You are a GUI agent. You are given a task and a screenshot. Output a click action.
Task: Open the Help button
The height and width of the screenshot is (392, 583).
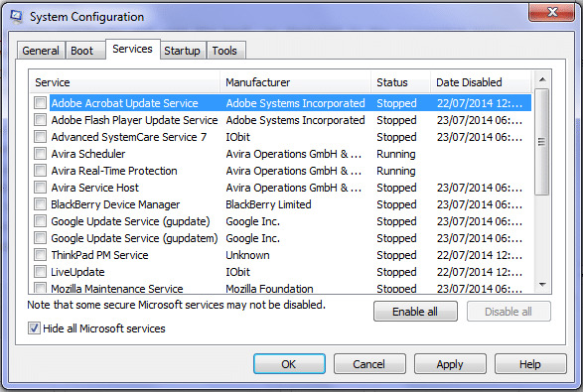tap(530, 364)
